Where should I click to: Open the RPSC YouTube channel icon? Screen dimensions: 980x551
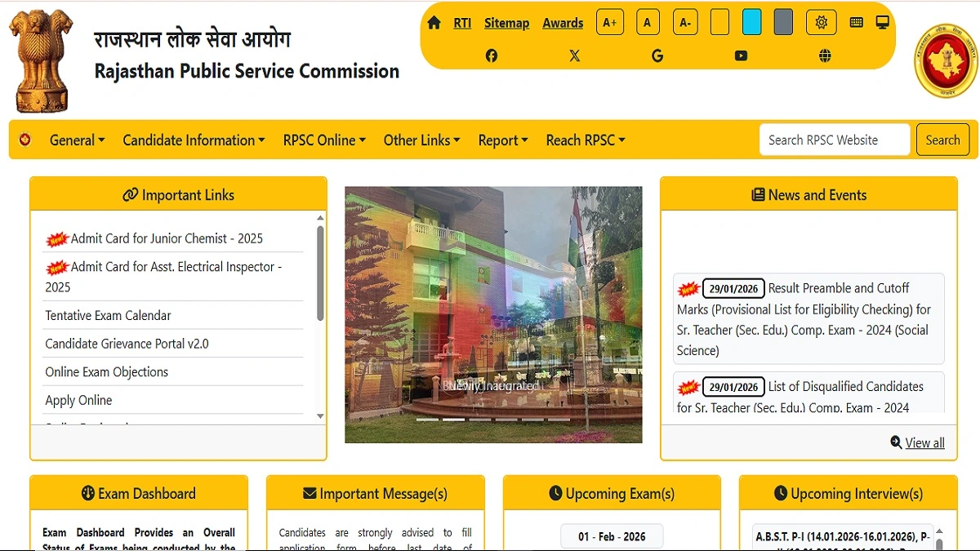(741, 55)
